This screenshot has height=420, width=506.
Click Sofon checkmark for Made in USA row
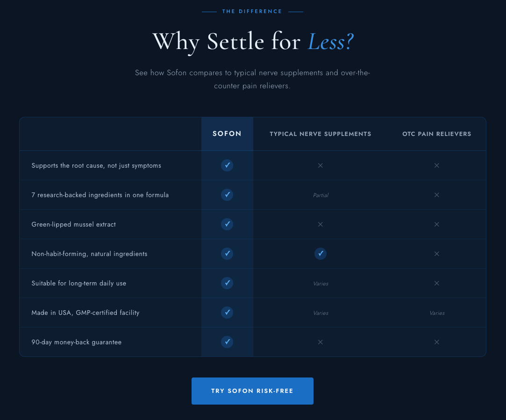point(227,312)
